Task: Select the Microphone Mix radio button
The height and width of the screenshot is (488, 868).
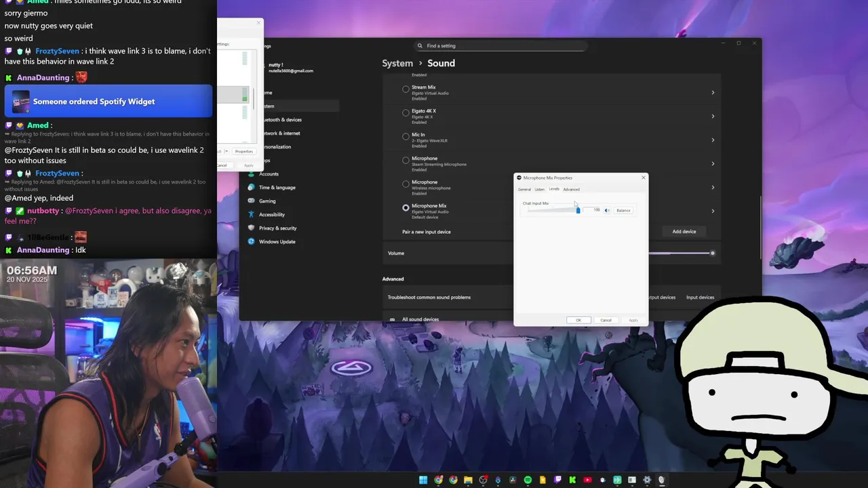Action: tap(406, 207)
